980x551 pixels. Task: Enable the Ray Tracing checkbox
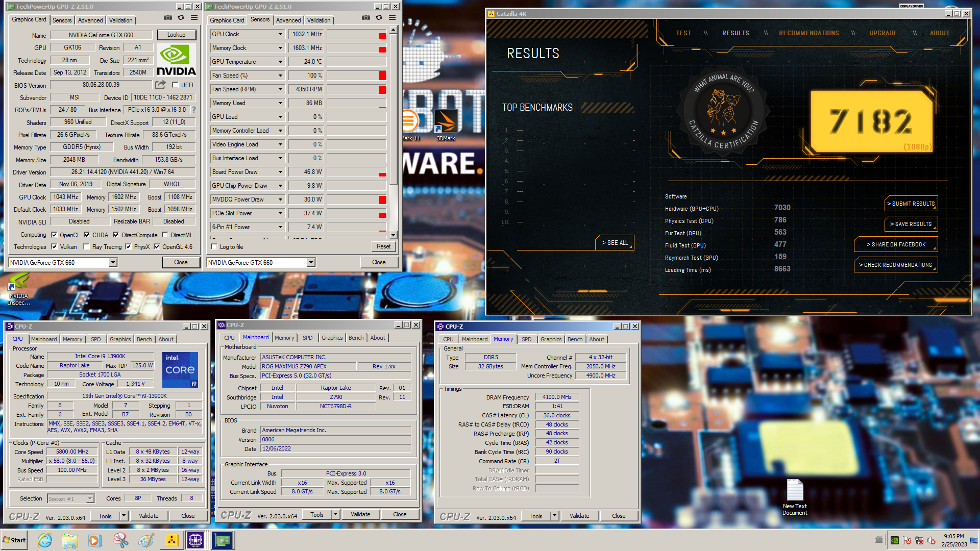pos(87,247)
